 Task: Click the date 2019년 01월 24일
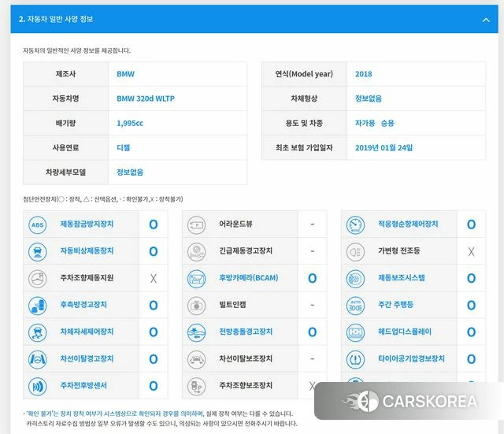(x=384, y=148)
